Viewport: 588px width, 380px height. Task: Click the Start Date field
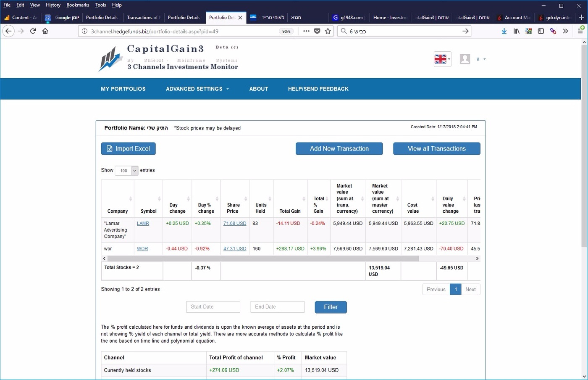[213, 307]
